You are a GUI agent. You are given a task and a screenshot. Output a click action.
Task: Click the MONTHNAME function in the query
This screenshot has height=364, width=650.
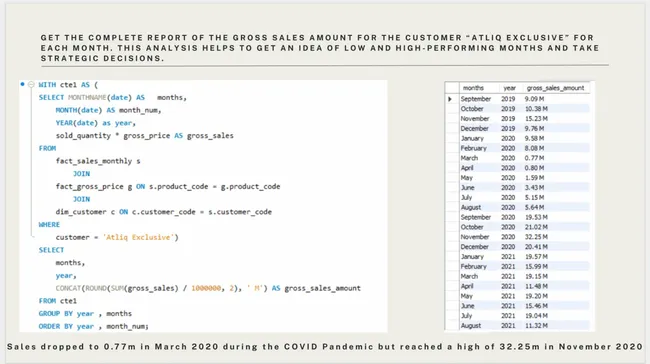[x=87, y=97]
